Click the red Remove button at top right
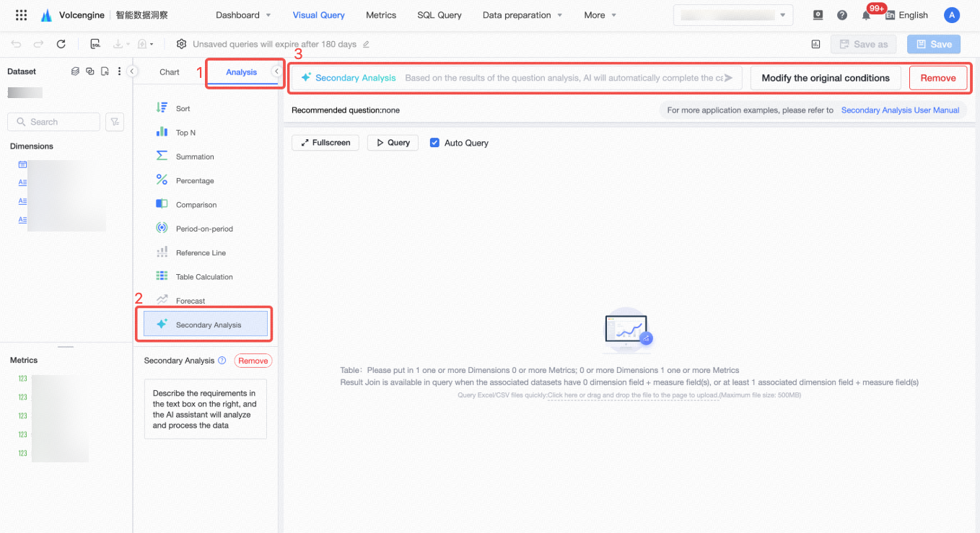980x533 pixels. pos(938,78)
